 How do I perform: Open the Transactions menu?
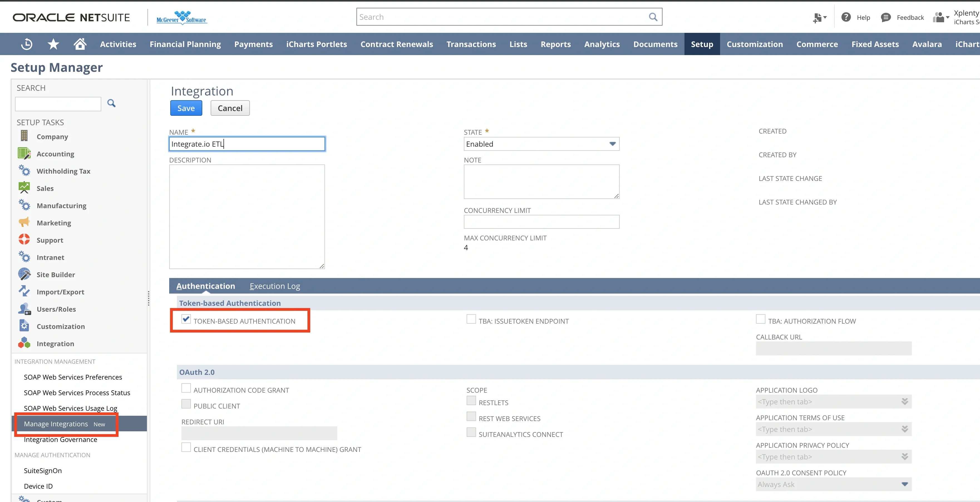pyautogui.click(x=471, y=44)
